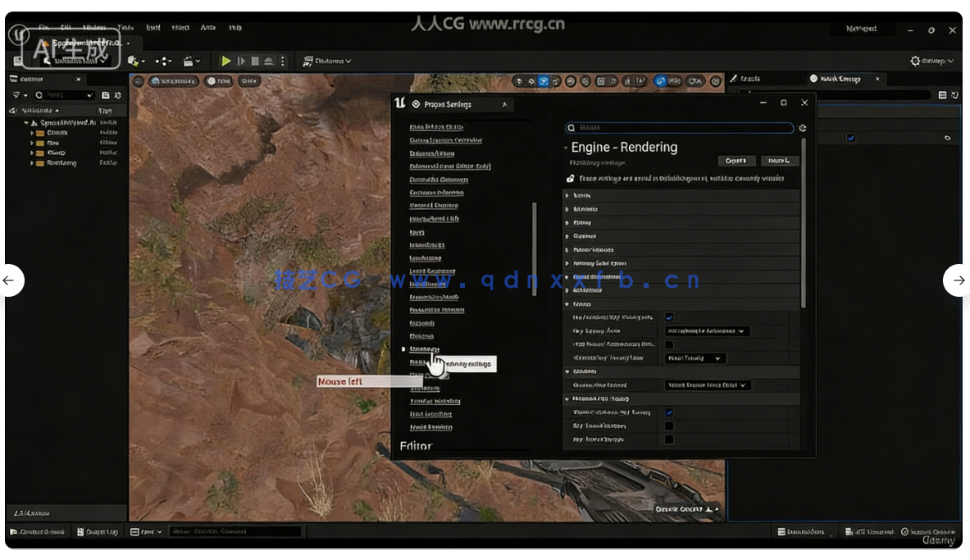Toggle the first checked checkbox in Rendering settings
This screenshot has width=970, height=560.
[669, 317]
